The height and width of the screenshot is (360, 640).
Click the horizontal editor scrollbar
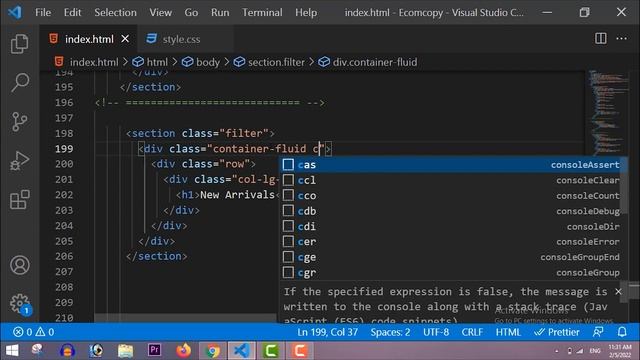click(186, 318)
